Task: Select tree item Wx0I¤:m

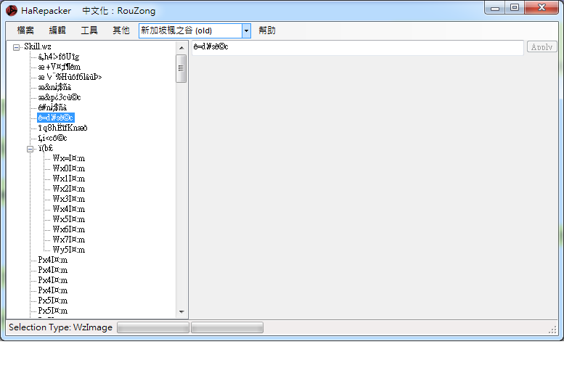Action: (69, 168)
